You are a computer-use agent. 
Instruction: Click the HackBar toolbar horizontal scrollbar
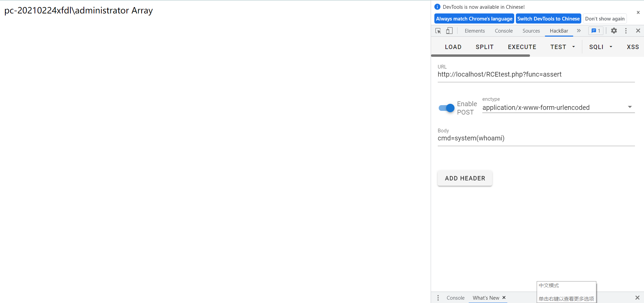coord(480,56)
